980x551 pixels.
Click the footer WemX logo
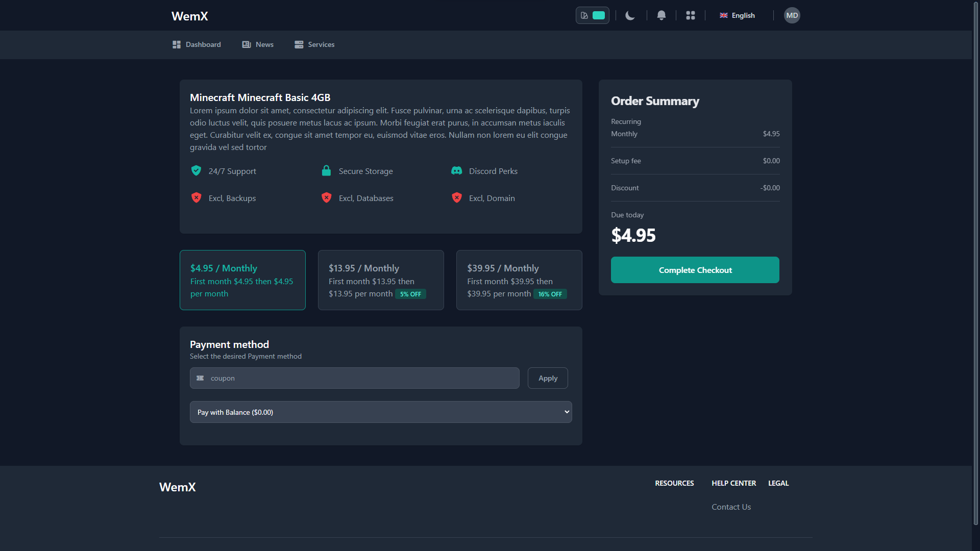[x=178, y=487]
